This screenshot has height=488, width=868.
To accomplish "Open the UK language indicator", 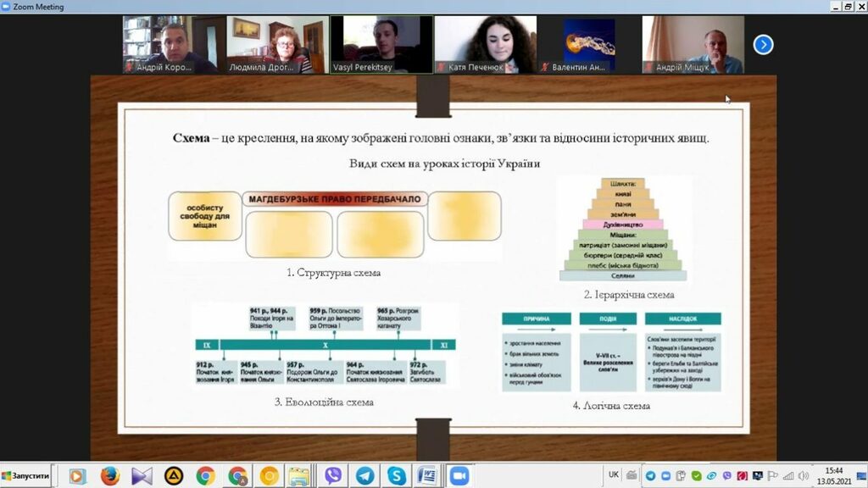I will pyautogui.click(x=614, y=475).
